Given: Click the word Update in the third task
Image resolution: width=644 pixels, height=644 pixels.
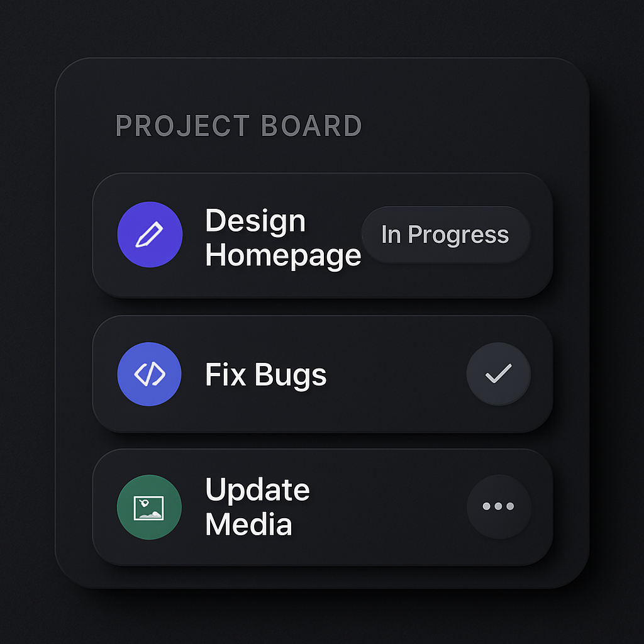Looking at the screenshot, I should 257,490.
